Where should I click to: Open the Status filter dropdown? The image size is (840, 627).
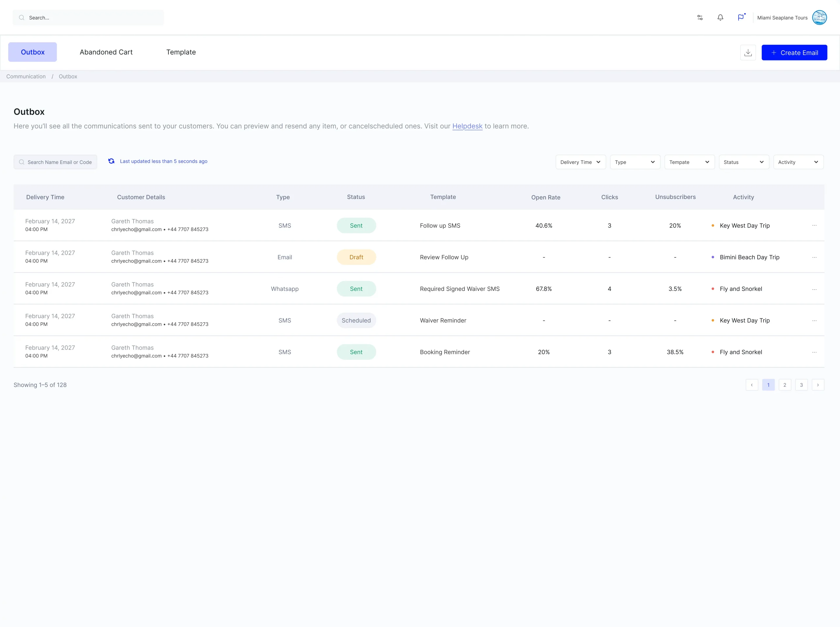pyautogui.click(x=744, y=162)
